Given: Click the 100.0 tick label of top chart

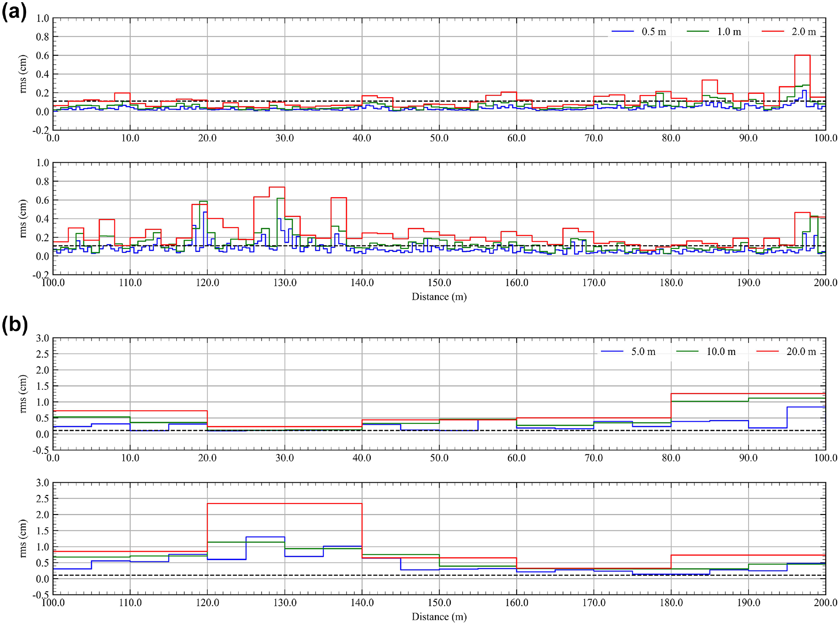Looking at the screenshot, I should coord(825,138).
